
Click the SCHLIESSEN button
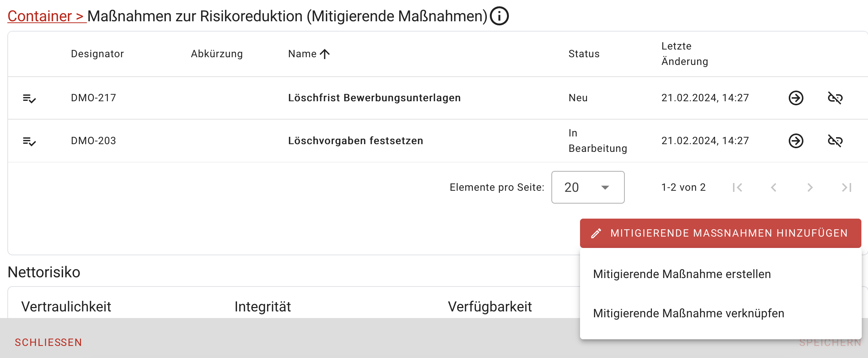tap(48, 342)
